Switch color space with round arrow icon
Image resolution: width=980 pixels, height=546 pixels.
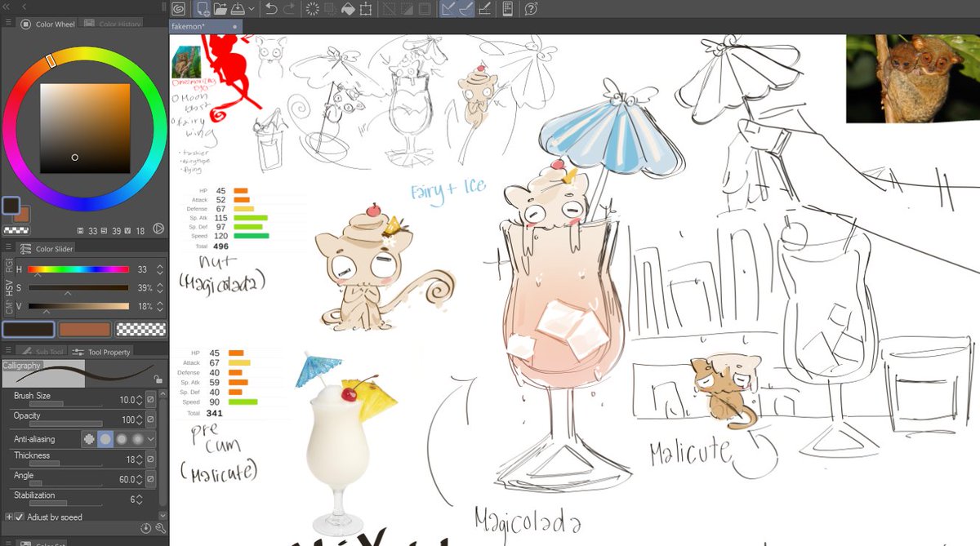click(x=158, y=230)
